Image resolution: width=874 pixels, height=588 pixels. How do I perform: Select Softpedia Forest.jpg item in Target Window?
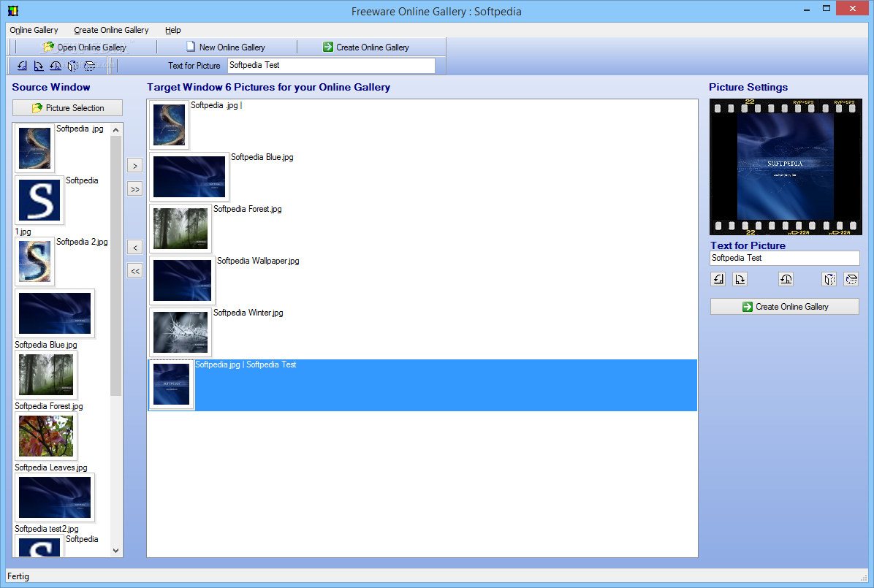(x=422, y=229)
